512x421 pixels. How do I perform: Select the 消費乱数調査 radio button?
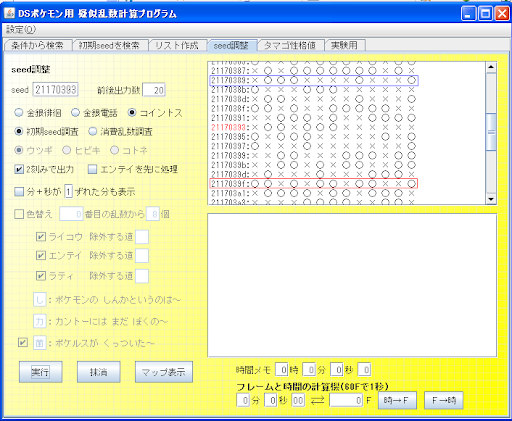[x=93, y=131]
